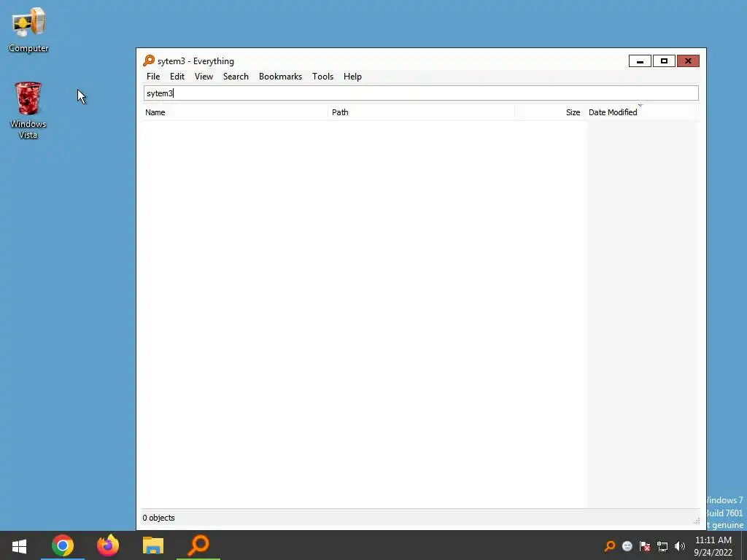Image resolution: width=747 pixels, height=560 pixels.
Task: Sort results by Date Modified column
Action: point(642,112)
